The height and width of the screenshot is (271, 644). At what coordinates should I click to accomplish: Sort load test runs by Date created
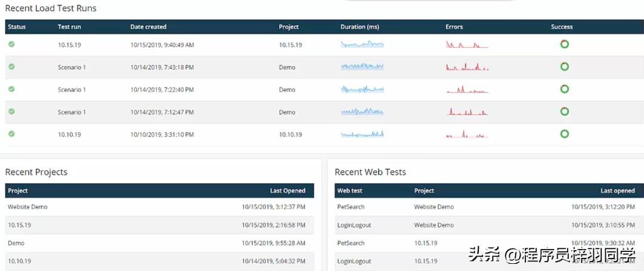(x=148, y=27)
